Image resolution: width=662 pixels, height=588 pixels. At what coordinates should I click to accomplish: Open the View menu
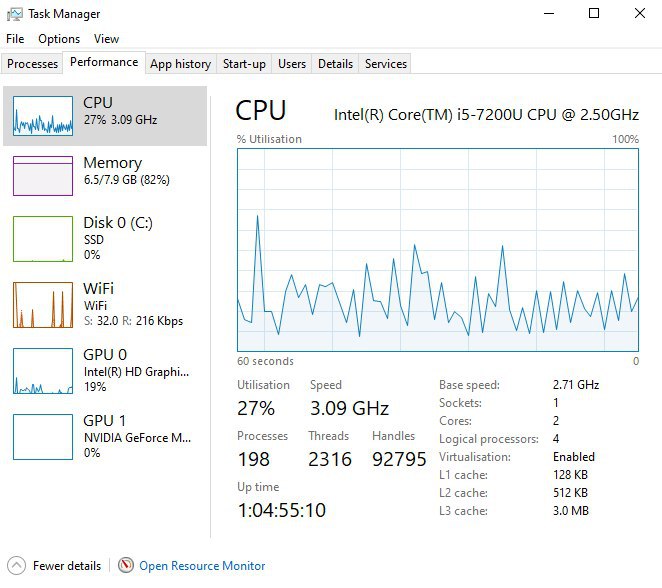[106, 39]
